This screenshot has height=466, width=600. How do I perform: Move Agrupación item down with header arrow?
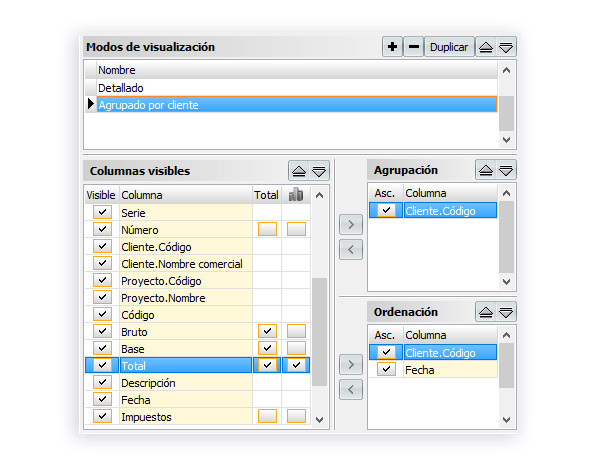(506, 171)
